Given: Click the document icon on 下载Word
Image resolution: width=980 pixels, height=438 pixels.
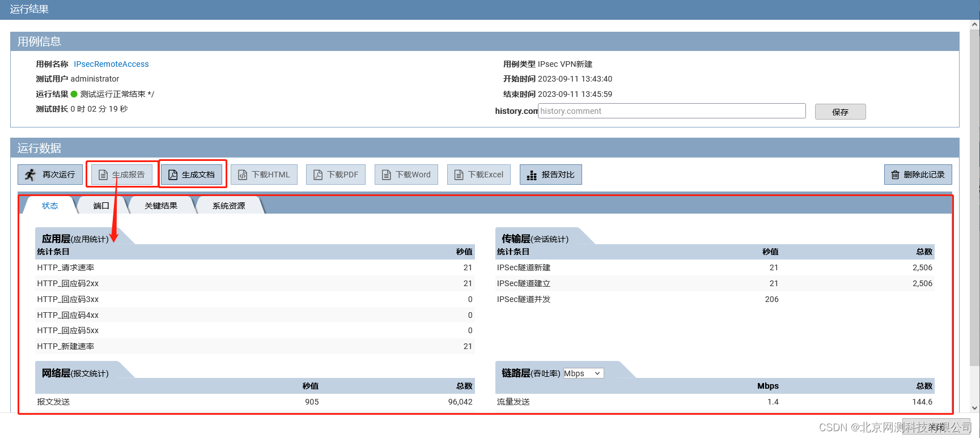Looking at the screenshot, I should [387, 175].
